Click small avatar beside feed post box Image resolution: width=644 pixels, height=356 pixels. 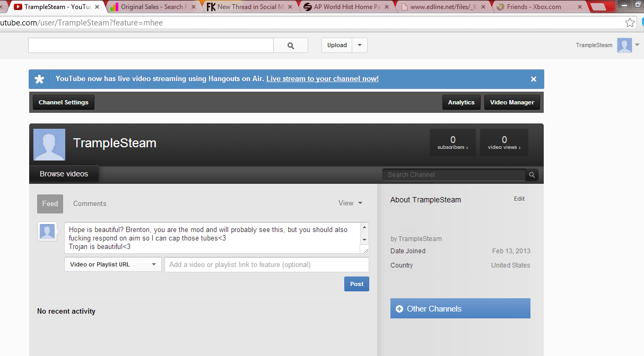pos(47,232)
